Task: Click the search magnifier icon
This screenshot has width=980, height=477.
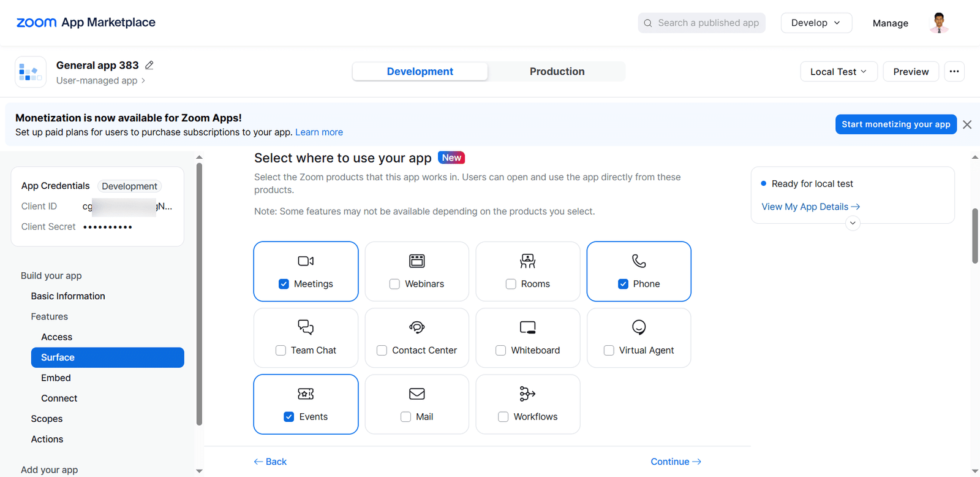Action: pyautogui.click(x=648, y=23)
